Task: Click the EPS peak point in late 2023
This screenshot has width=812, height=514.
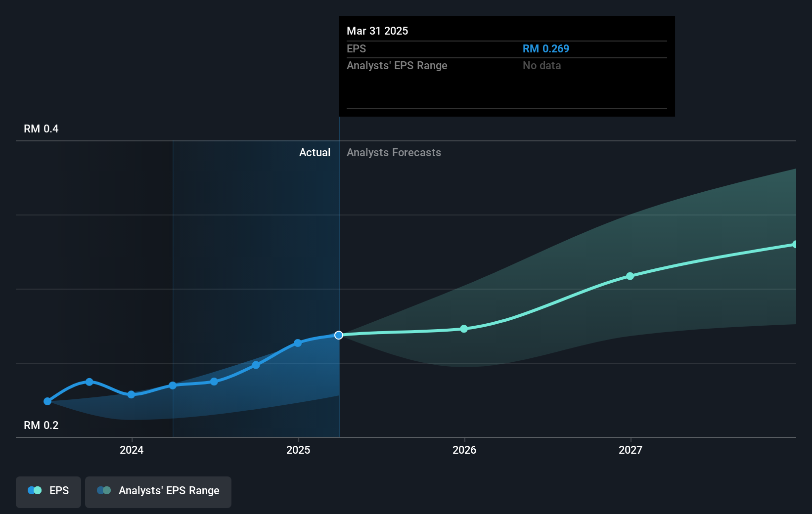Action: point(90,382)
